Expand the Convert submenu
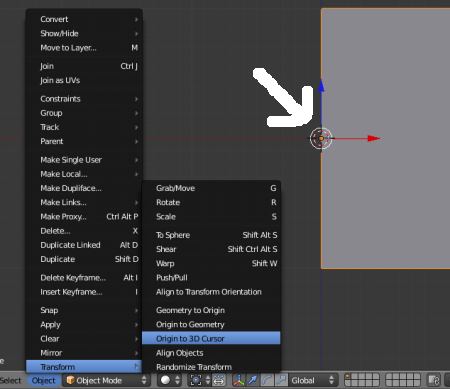Image resolution: width=450 pixels, height=389 pixels. [x=84, y=19]
